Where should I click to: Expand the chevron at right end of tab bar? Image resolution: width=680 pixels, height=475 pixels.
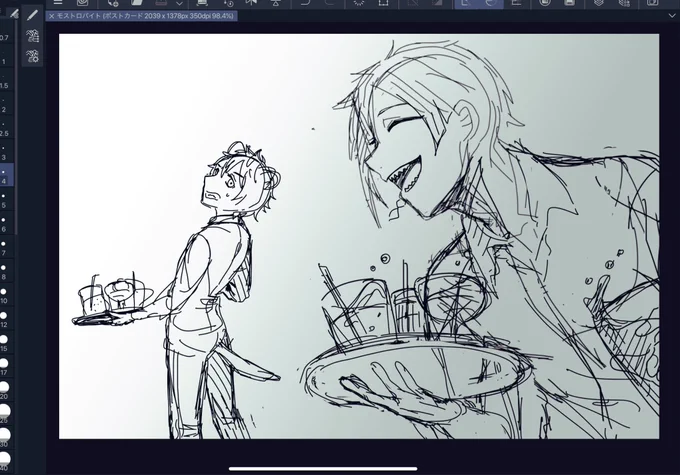672,16
